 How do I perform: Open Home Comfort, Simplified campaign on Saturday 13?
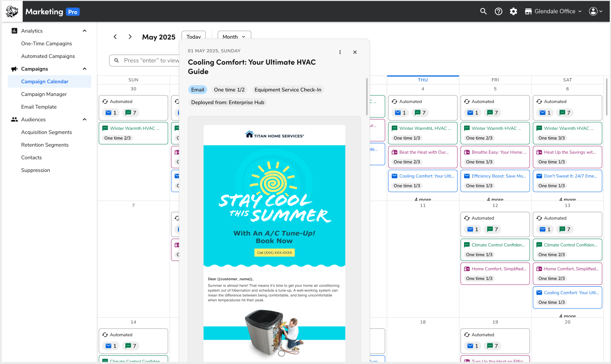coord(567,273)
